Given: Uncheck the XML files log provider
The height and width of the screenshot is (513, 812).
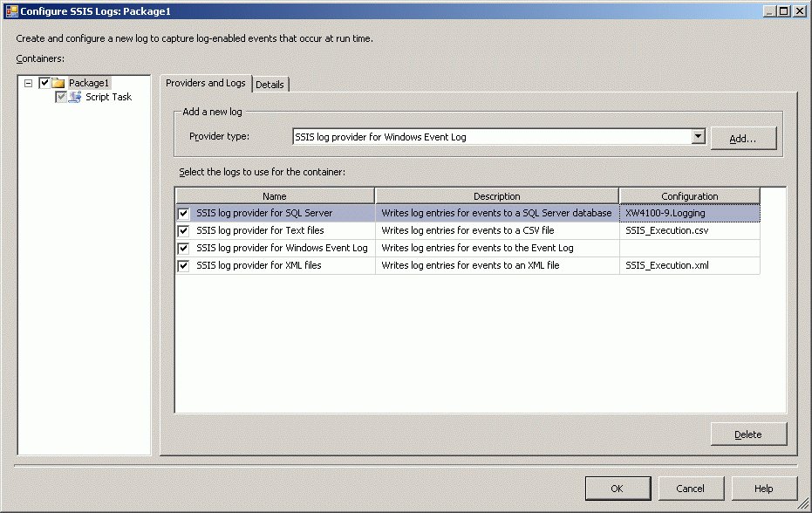Looking at the screenshot, I should (183, 266).
